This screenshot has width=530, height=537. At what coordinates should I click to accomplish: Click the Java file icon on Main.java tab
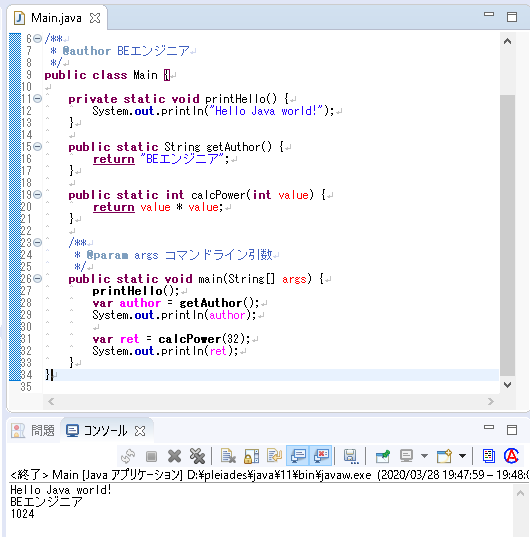19,18
